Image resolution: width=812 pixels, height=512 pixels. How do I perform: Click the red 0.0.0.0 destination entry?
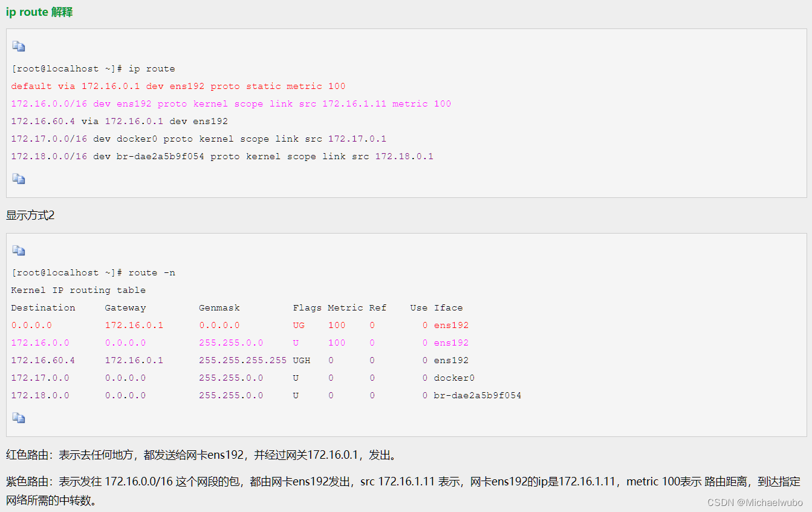tap(31, 325)
